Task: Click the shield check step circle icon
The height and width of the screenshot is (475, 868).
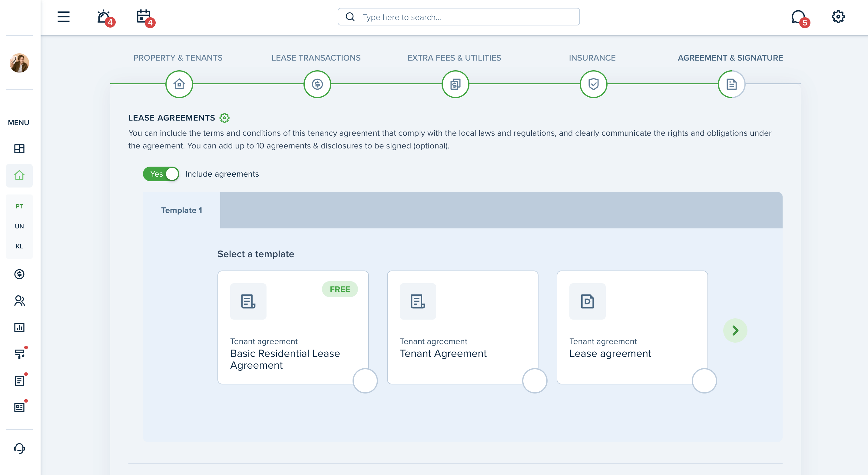Action: pyautogui.click(x=594, y=84)
